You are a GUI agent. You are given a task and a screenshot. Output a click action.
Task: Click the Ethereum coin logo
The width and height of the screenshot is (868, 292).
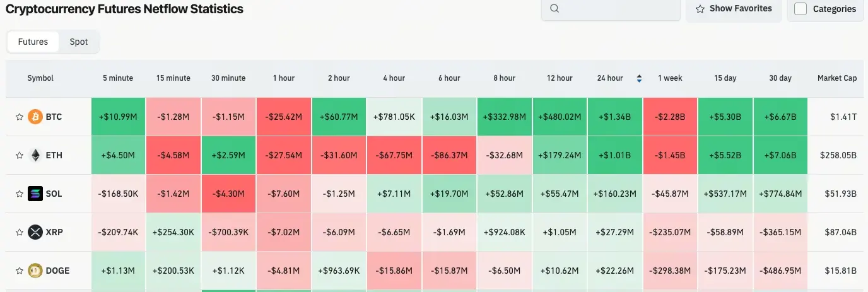pos(35,155)
